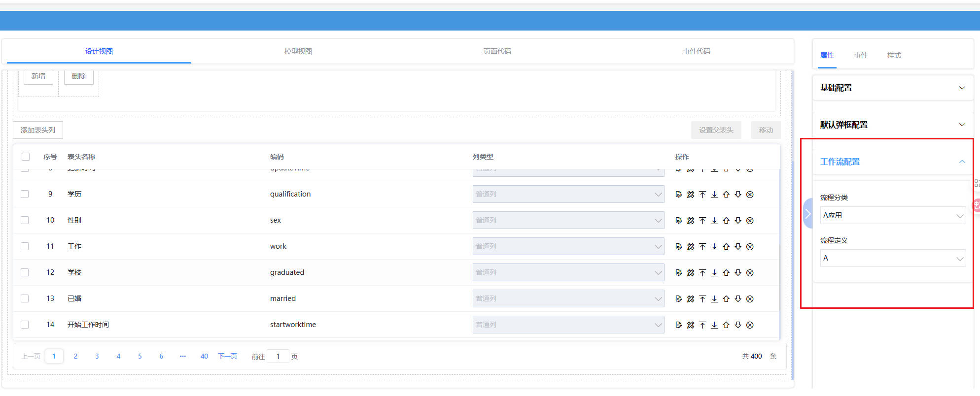Go to page 40 in pagination
Image resolution: width=980 pixels, height=396 pixels.
[x=204, y=356]
